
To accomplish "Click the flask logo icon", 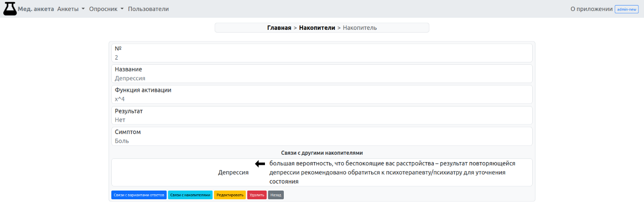I will [x=10, y=9].
